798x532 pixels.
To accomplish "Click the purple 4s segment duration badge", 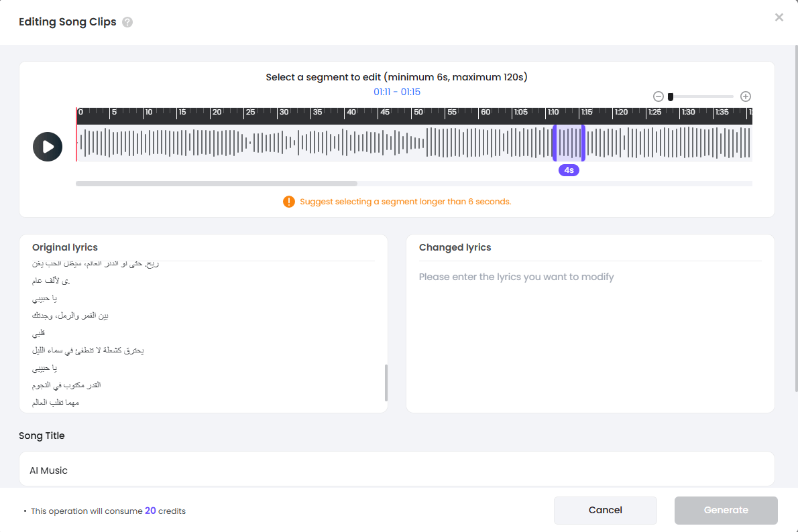I will pos(569,170).
